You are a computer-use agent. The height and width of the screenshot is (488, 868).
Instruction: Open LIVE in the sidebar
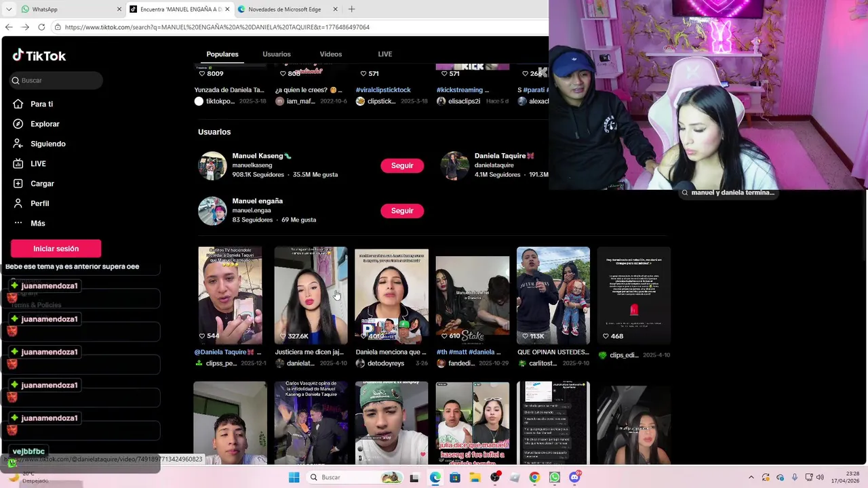(x=38, y=163)
